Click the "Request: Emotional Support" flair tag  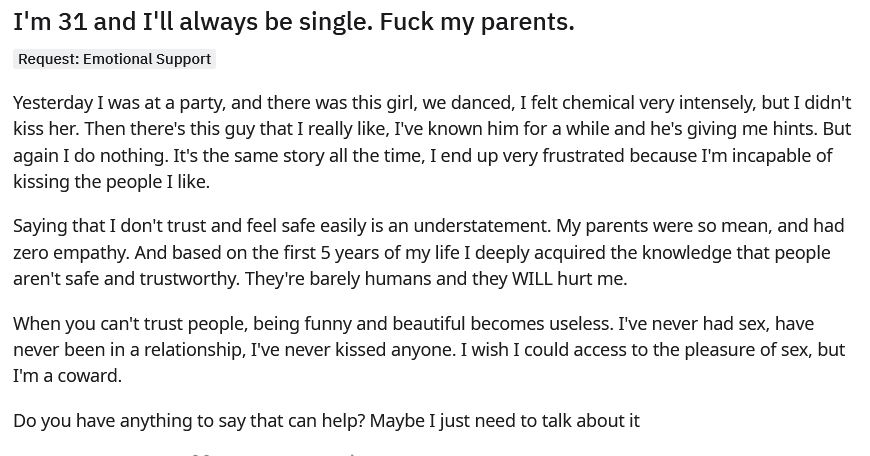click(x=114, y=59)
